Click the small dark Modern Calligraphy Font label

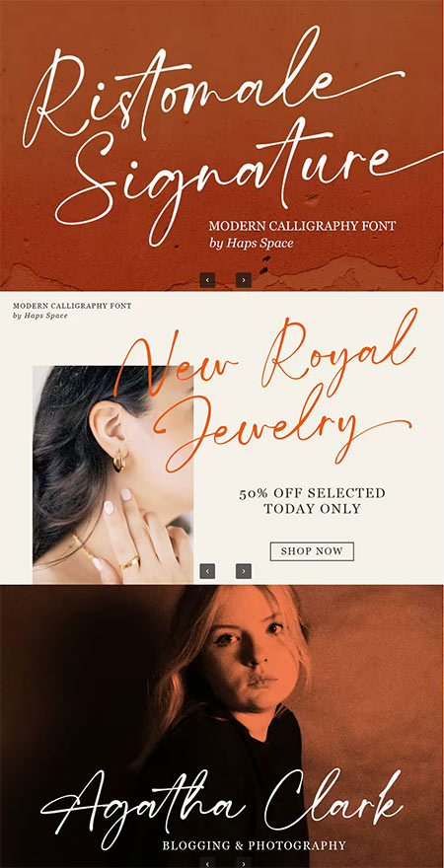pyautogui.click(x=72, y=306)
